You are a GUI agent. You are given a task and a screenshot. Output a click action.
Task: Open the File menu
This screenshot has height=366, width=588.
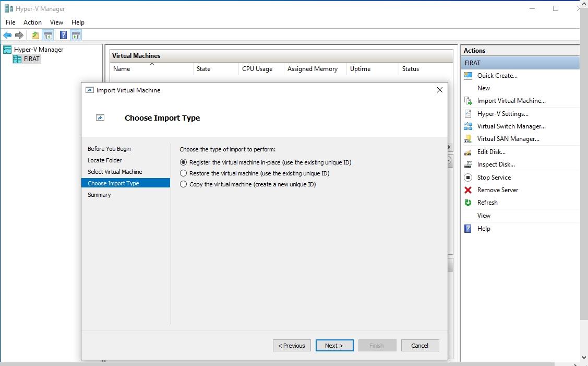tap(10, 22)
